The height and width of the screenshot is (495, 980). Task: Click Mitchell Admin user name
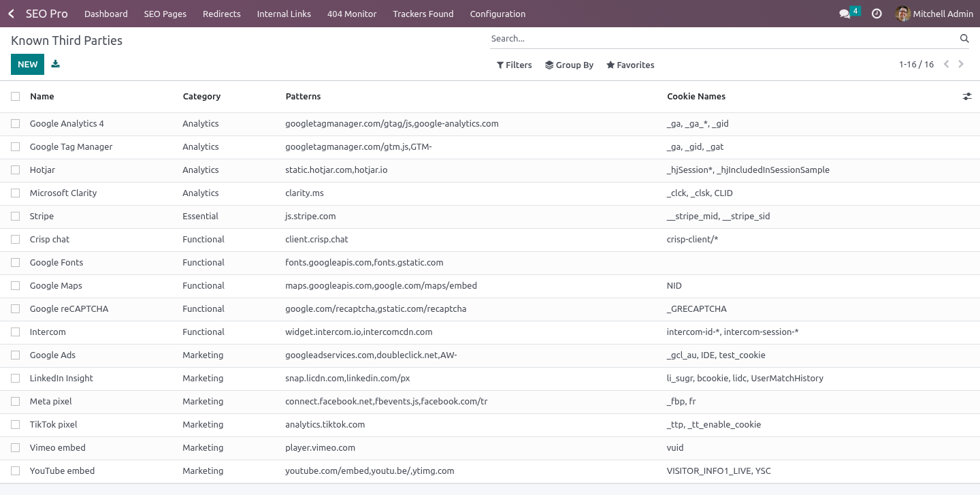(943, 14)
